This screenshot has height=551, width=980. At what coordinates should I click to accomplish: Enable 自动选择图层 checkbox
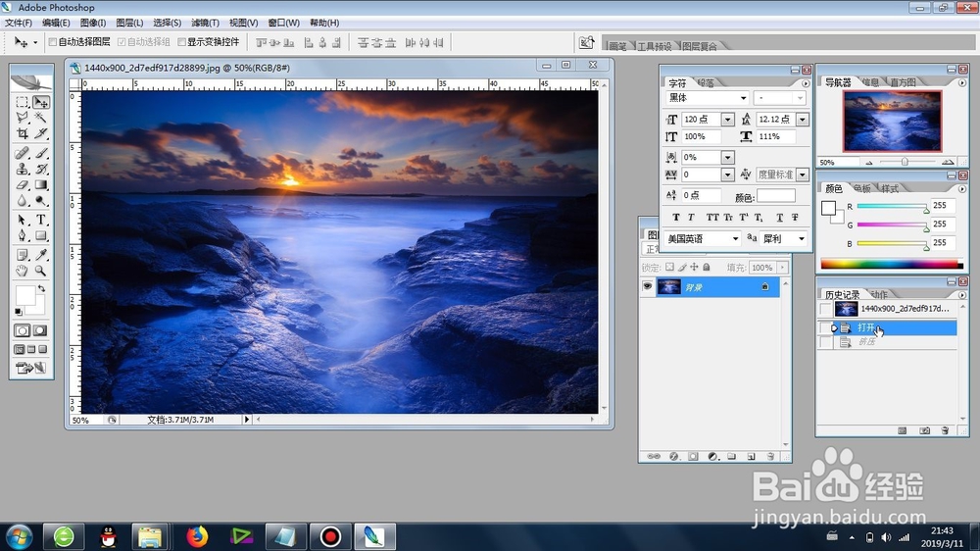pyautogui.click(x=53, y=42)
